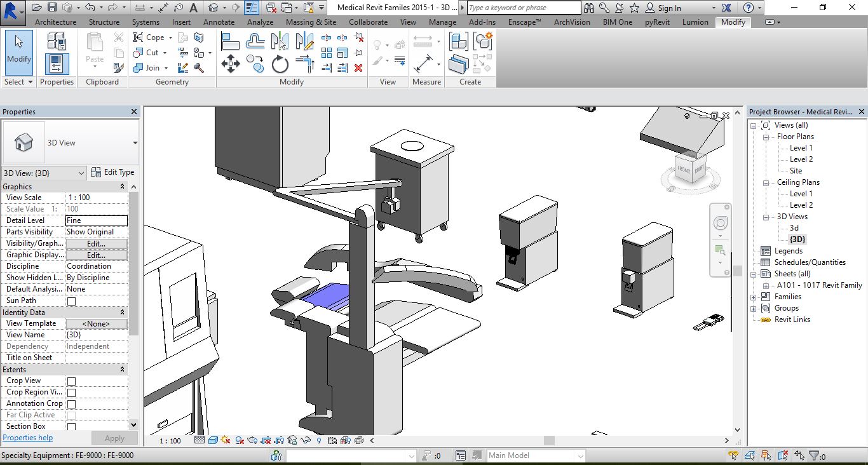868x465 pixels.
Task: Enable the Crop View checkbox
Action: [x=71, y=381]
